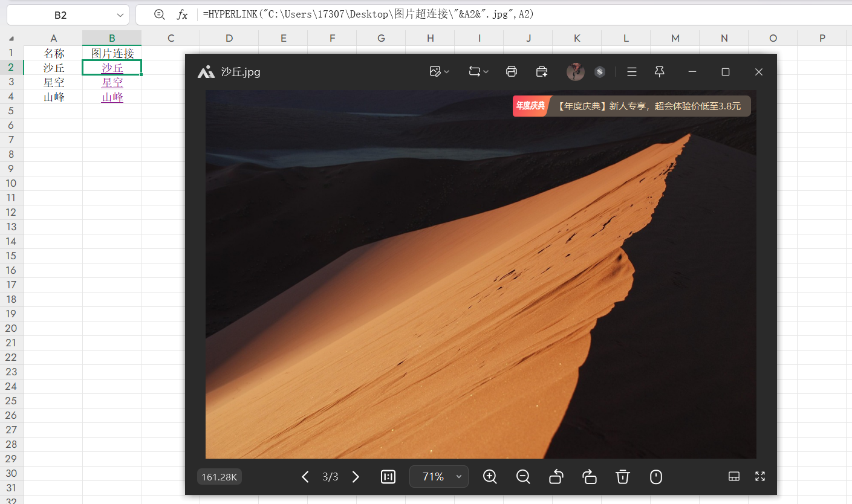
Task: Click the formula bar HYPERLINK text
Action: pos(369,15)
